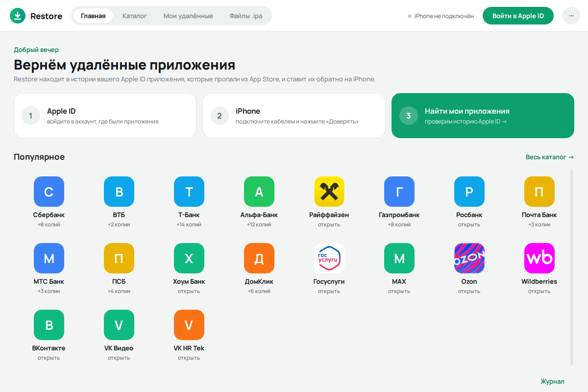Click открыть under MAX
588x392 pixels.
pyautogui.click(x=399, y=291)
